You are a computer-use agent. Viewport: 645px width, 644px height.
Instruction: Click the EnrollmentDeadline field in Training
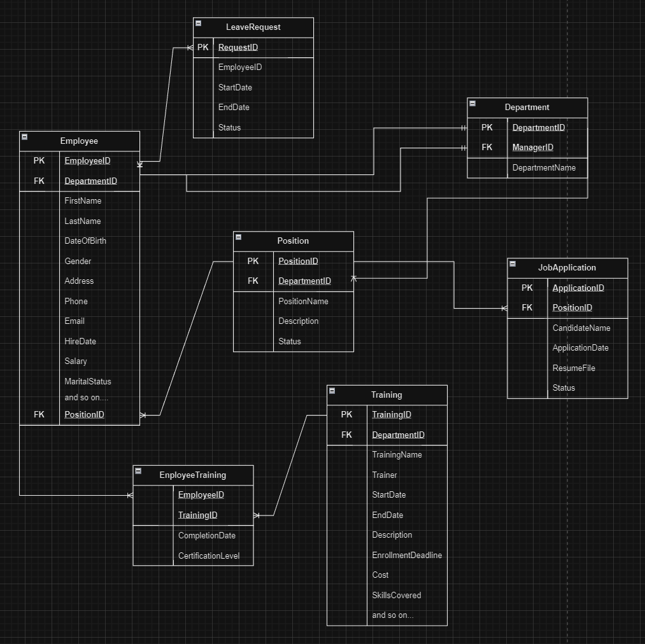point(407,555)
